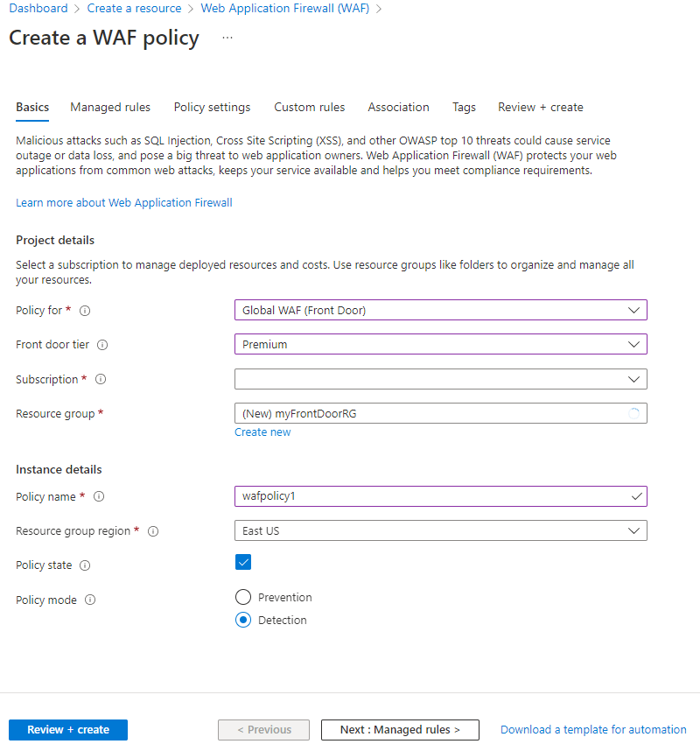The height and width of the screenshot is (751, 700).
Task: Switch to the Managed rules tab
Action: coord(110,107)
